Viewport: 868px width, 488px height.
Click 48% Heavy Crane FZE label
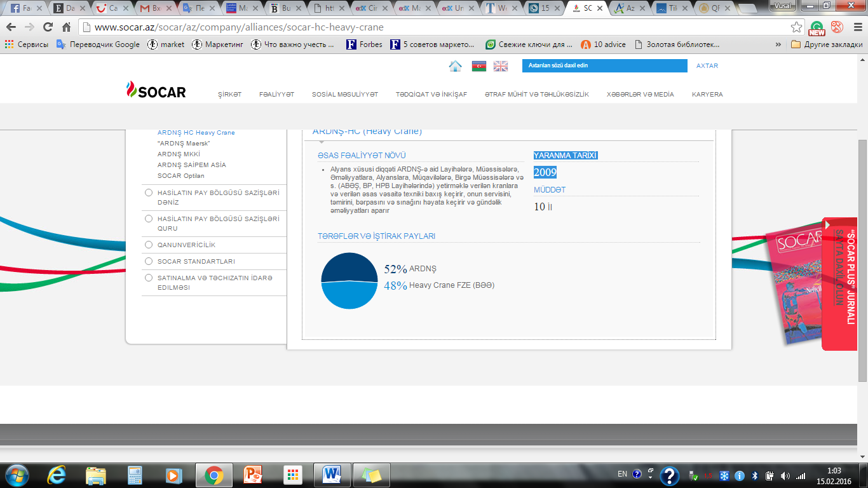pyautogui.click(x=439, y=286)
